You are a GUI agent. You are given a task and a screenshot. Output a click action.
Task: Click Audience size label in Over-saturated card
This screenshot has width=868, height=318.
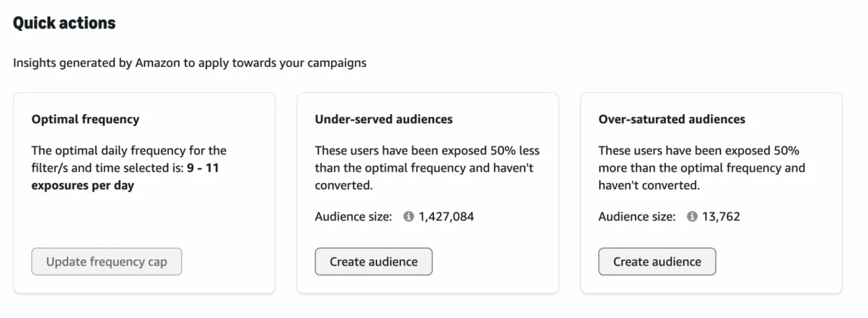637,217
